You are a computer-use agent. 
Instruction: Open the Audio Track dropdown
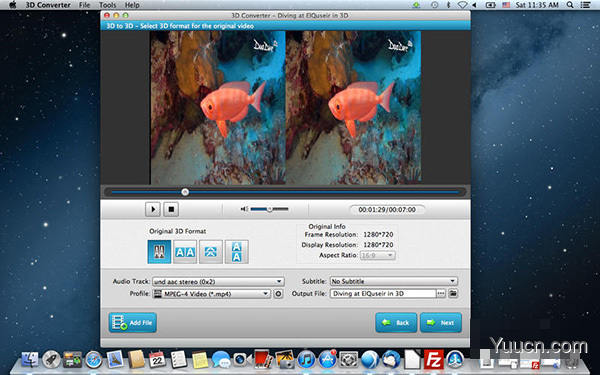[218, 282]
